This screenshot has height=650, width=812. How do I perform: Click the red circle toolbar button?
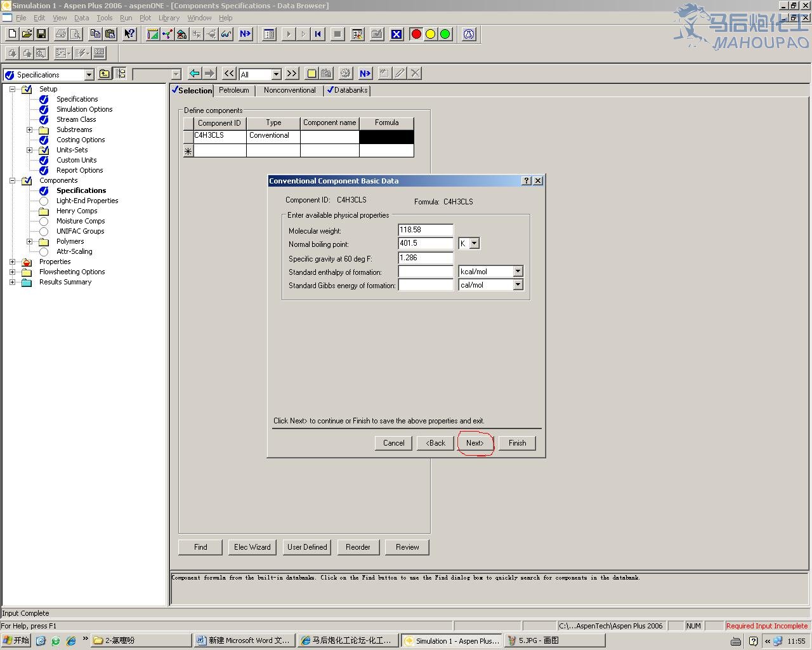point(416,34)
